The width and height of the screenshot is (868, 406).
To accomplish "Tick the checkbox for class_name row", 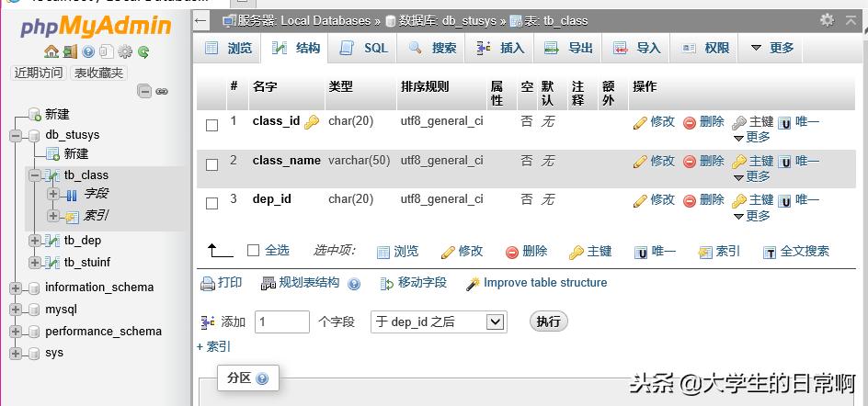I will (x=212, y=164).
